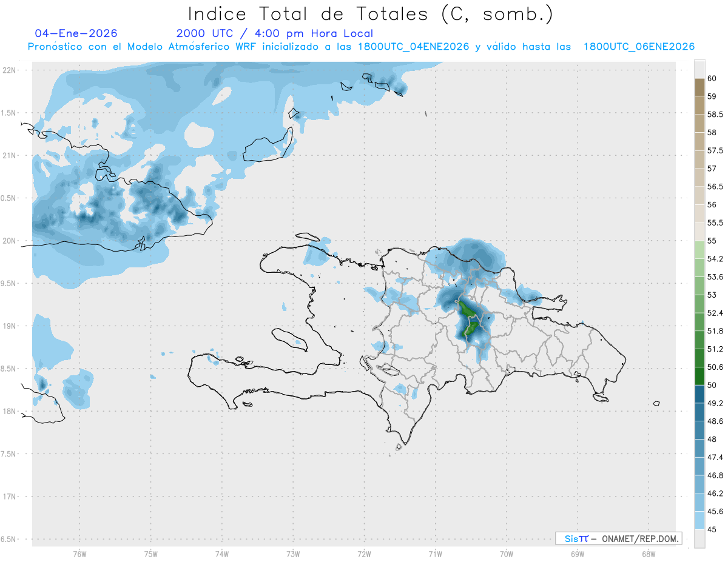Click the colorbar value '46.2'
The image size is (728, 562).
click(715, 493)
